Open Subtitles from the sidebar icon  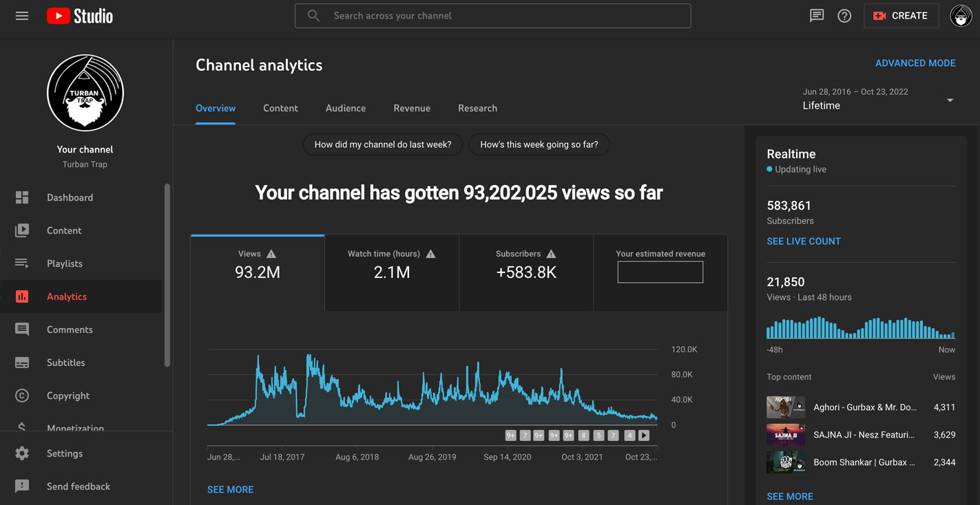pos(22,363)
